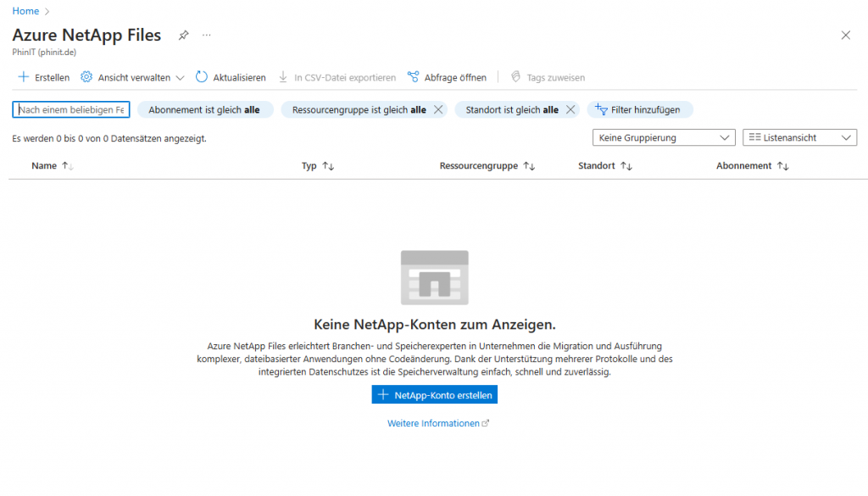Click inside the search filter field
The width and height of the screenshot is (868, 496).
[x=70, y=109]
